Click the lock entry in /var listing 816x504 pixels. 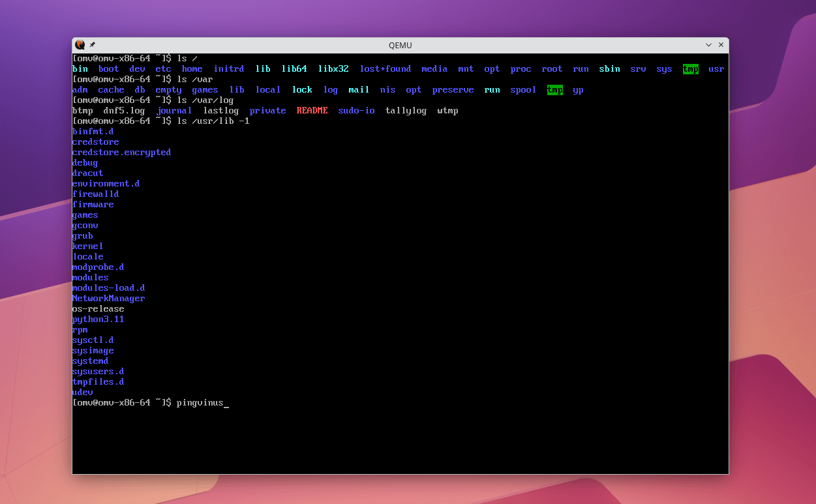(302, 90)
